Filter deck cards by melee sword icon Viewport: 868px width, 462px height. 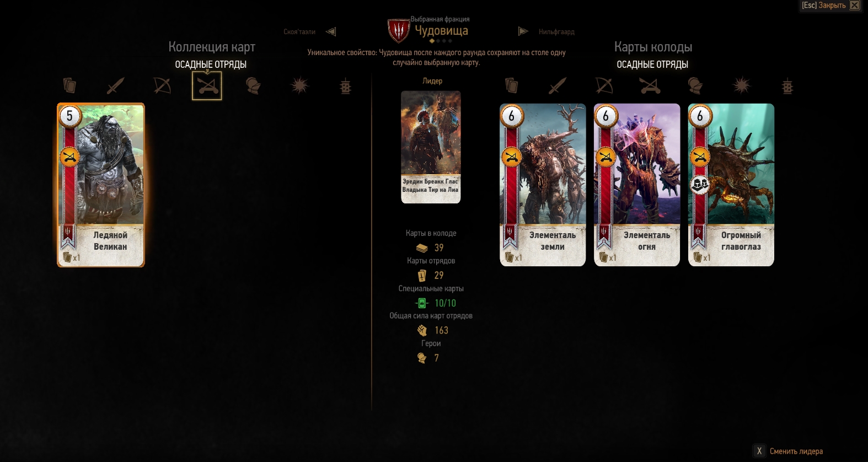point(558,86)
